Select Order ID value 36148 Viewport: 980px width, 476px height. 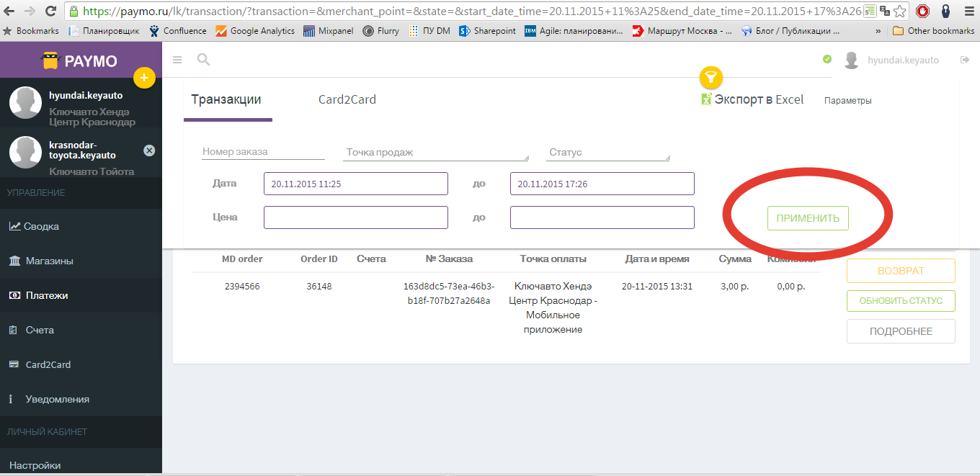click(x=319, y=286)
